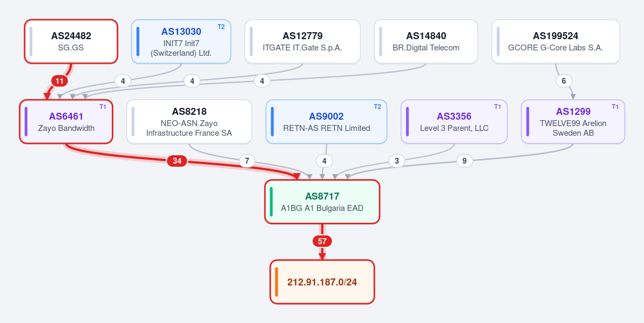Click the AS13030 INIT7 node
This screenshot has height=323, width=644.
click(x=181, y=41)
